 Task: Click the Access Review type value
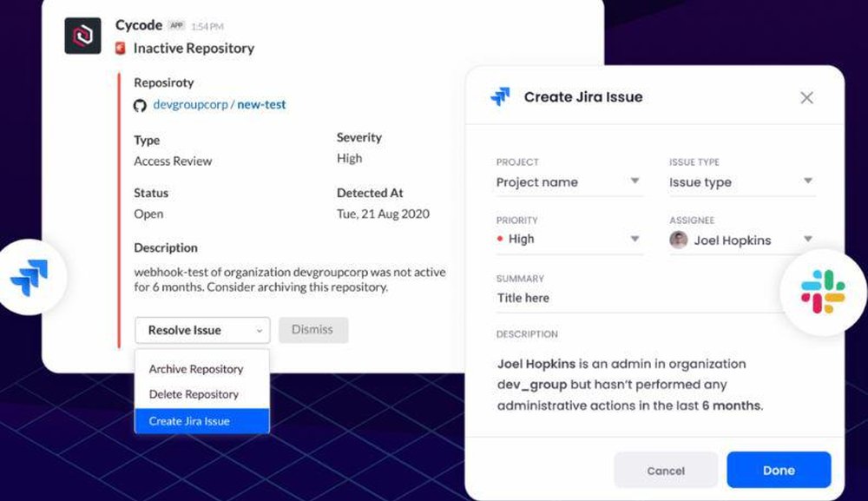click(173, 162)
